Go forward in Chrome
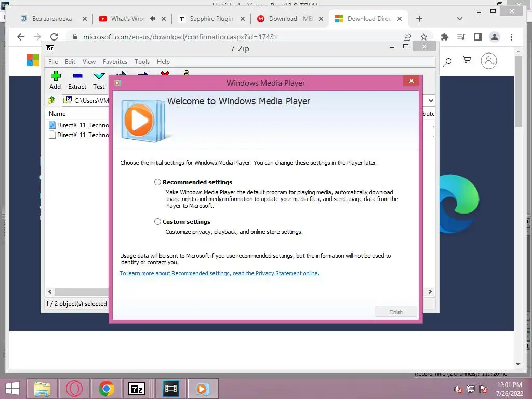 pos(37,37)
